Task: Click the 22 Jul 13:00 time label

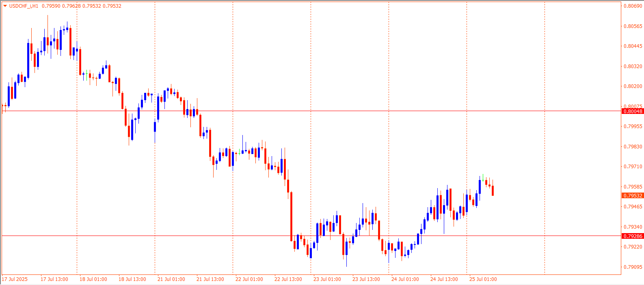Action: tap(288, 279)
